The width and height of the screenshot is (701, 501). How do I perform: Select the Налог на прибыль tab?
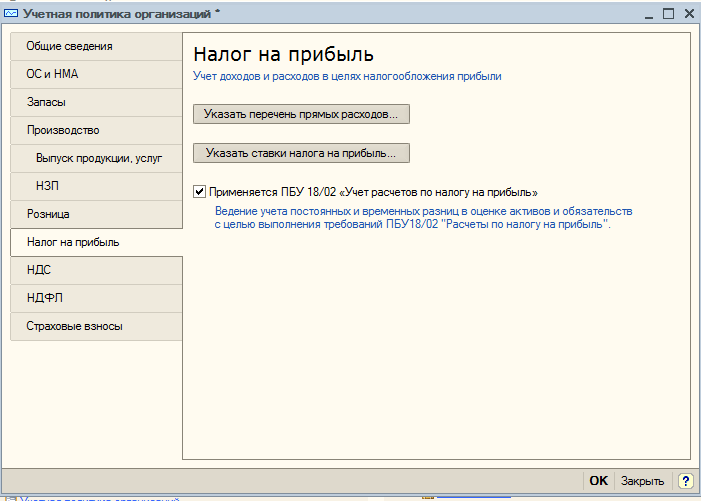96,242
